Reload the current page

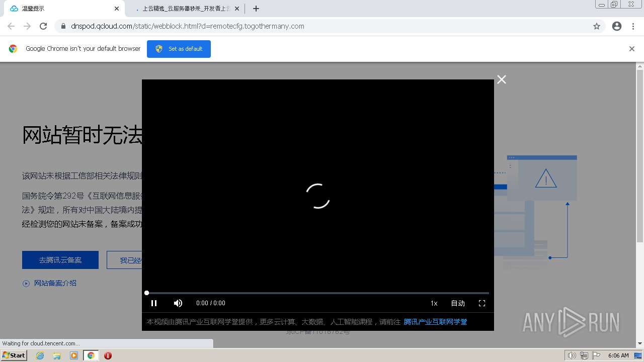tap(43, 26)
